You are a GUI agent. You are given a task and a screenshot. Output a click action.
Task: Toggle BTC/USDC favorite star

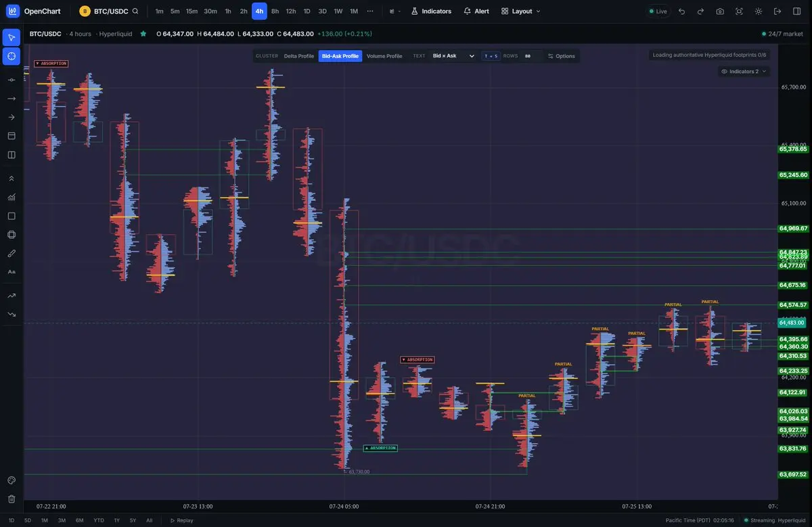click(143, 33)
